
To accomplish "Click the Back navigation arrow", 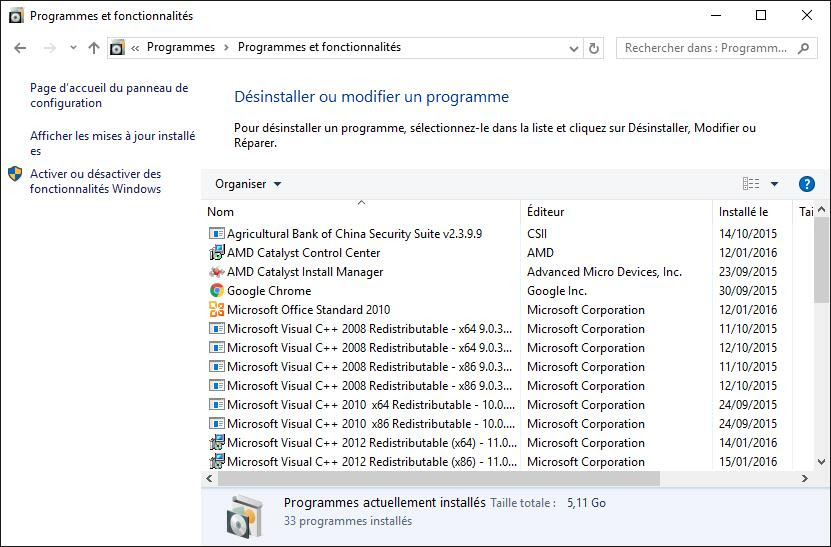I will tap(20, 48).
